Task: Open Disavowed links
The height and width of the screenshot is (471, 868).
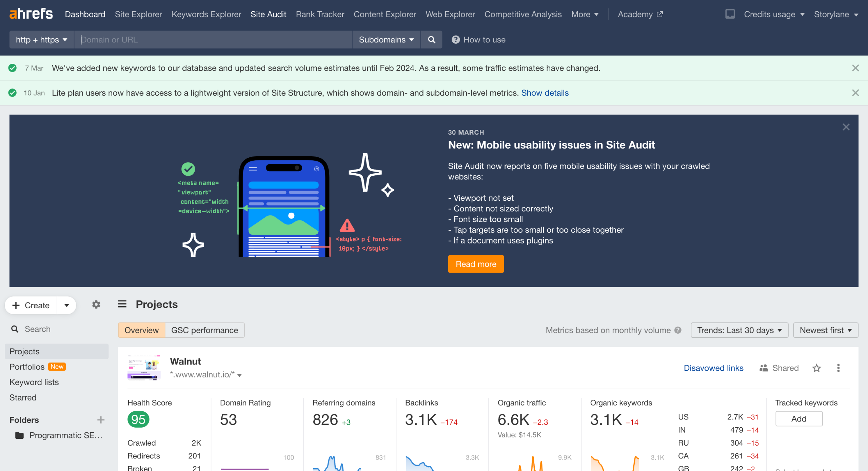Action: pos(713,368)
